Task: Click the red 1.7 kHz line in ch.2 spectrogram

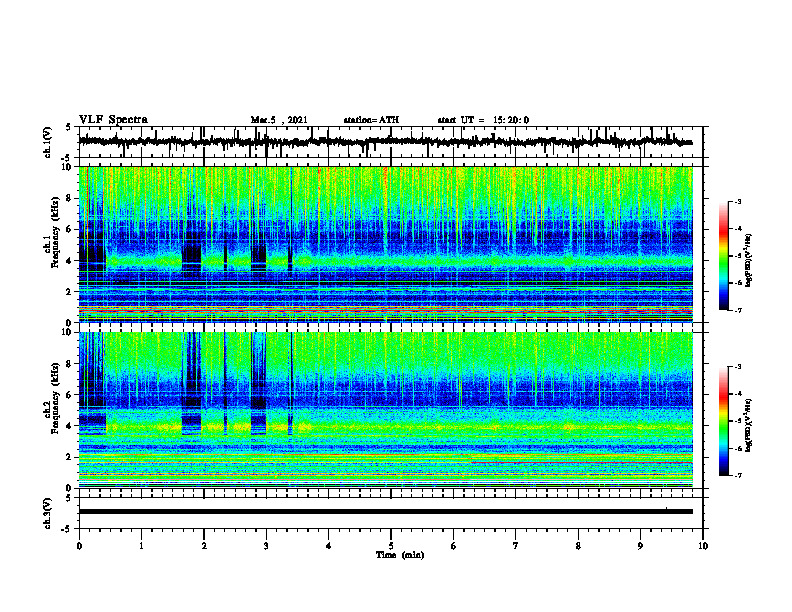Action: 582,463
